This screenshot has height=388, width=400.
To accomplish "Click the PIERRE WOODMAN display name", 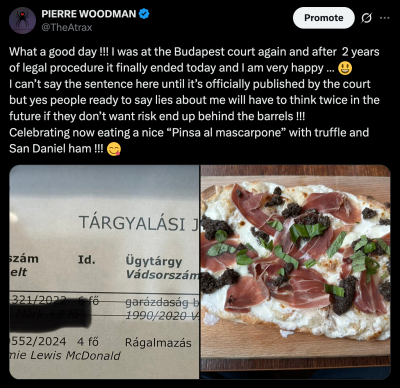I will click(89, 14).
